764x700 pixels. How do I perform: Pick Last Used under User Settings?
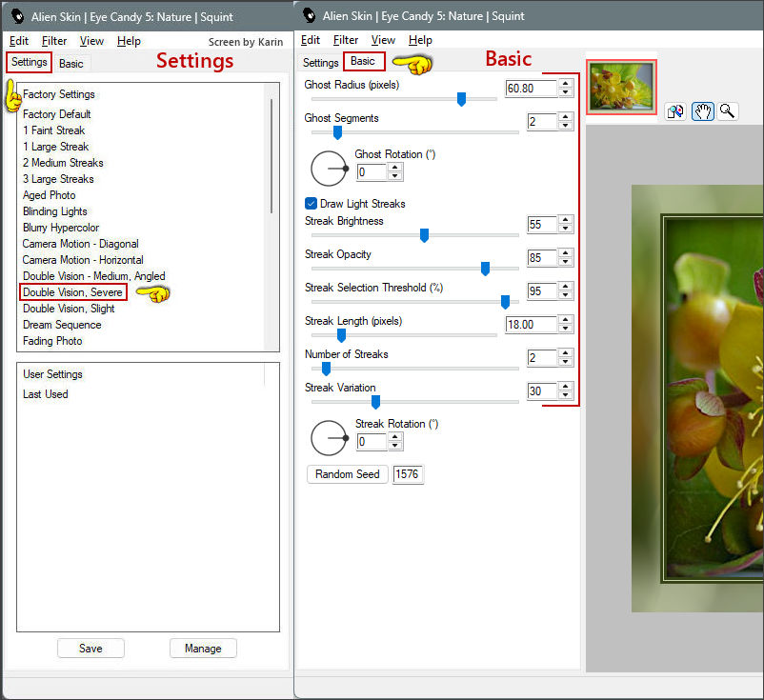click(46, 394)
